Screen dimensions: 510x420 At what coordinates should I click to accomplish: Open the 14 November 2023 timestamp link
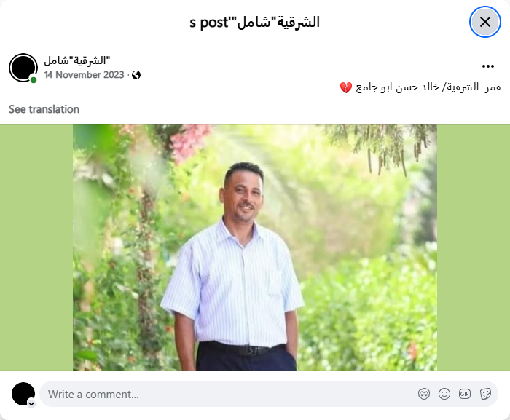tap(85, 75)
